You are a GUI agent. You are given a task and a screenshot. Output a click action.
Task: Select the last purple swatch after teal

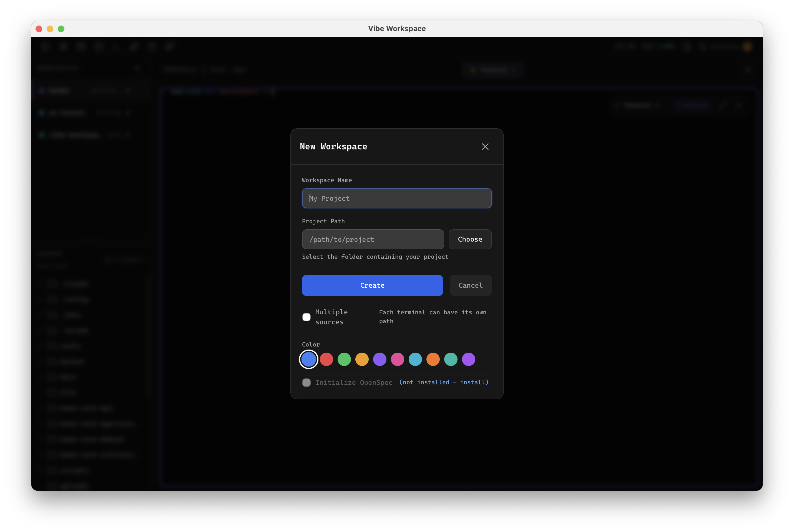(468, 359)
